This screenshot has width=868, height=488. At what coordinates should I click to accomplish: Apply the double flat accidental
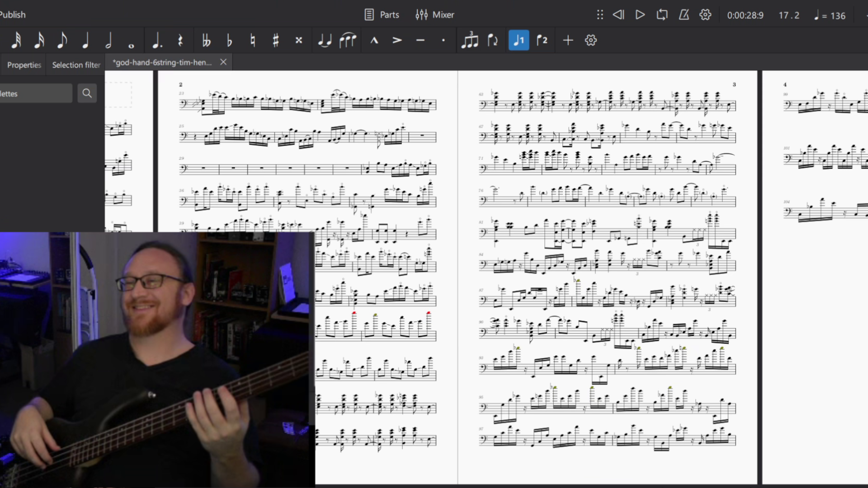point(206,41)
